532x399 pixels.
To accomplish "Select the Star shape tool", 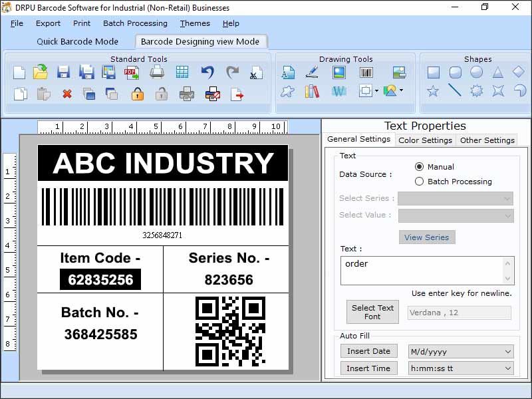I will (433, 91).
